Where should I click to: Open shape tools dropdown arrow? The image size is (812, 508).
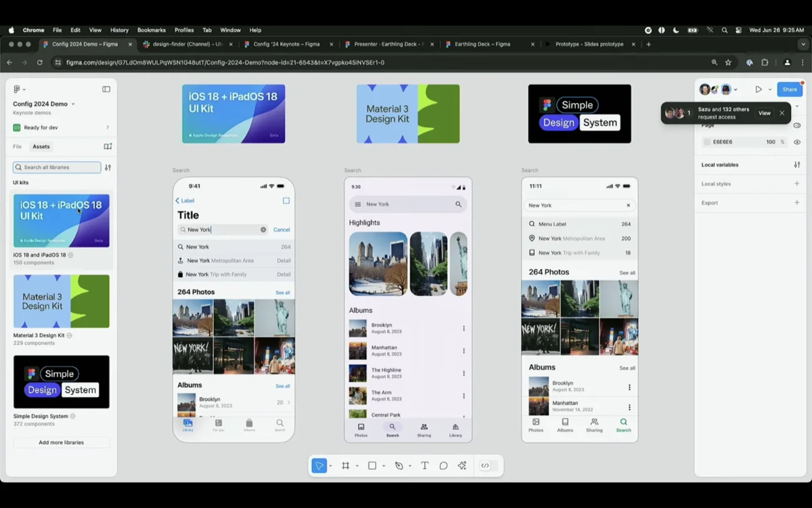[384, 467]
